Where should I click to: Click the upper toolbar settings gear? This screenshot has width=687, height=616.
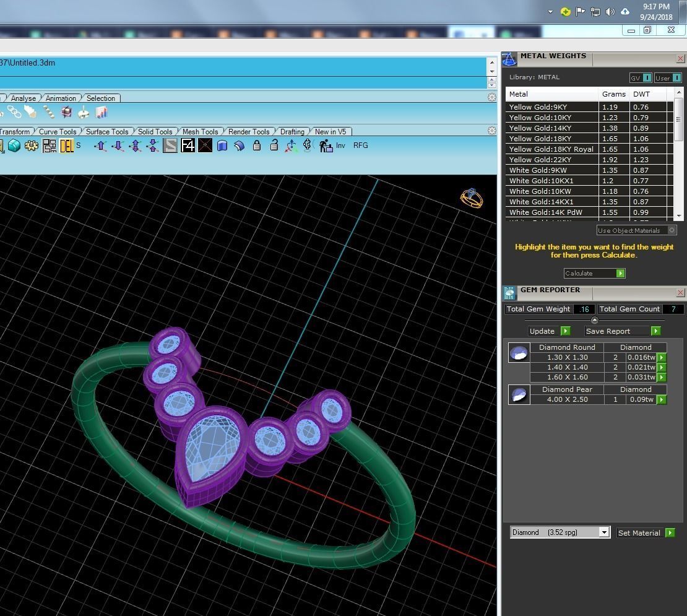492,97
